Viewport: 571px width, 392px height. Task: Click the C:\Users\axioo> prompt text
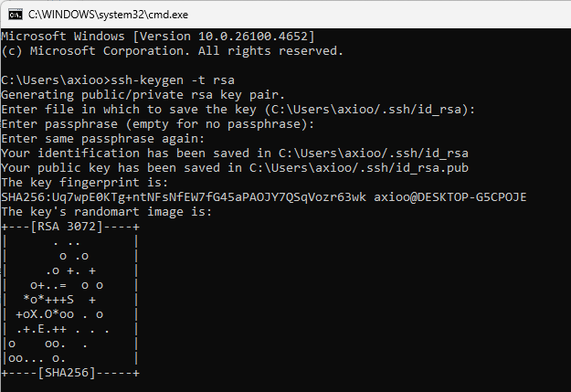(x=56, y=80)
